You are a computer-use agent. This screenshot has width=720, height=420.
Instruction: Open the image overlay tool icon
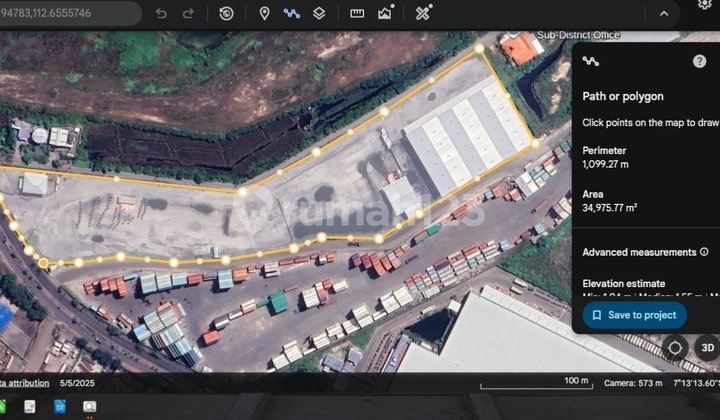tap(385, 13)
